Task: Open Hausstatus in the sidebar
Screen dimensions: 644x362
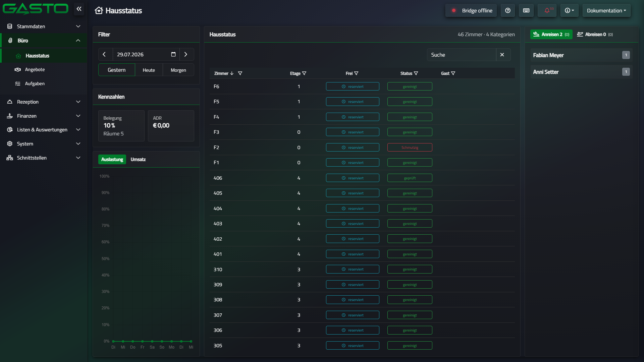Action: [44, 56]
